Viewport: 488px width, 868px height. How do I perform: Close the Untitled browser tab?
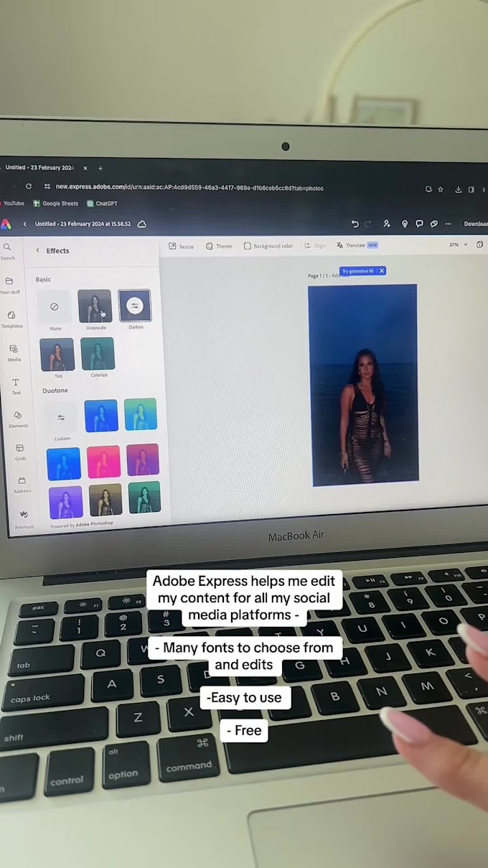pos(85,169)
